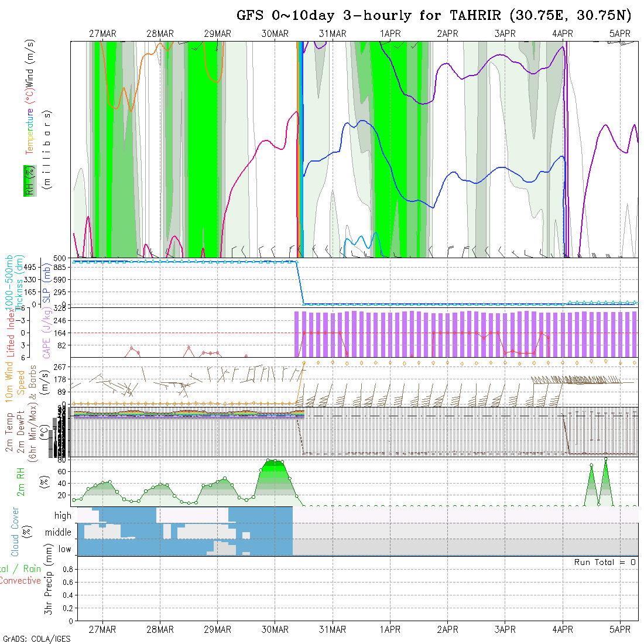Viewport: 644px width, 644px height.
Task: Click the 27MAR date label at top axis
Action: [102, 34]
